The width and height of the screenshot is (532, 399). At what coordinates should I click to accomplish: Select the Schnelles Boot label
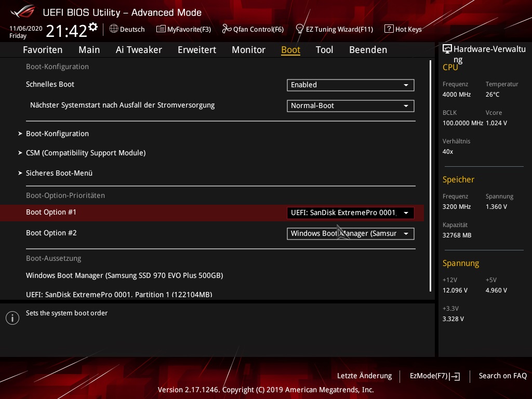pyautogui.click(x=50, y=85)
